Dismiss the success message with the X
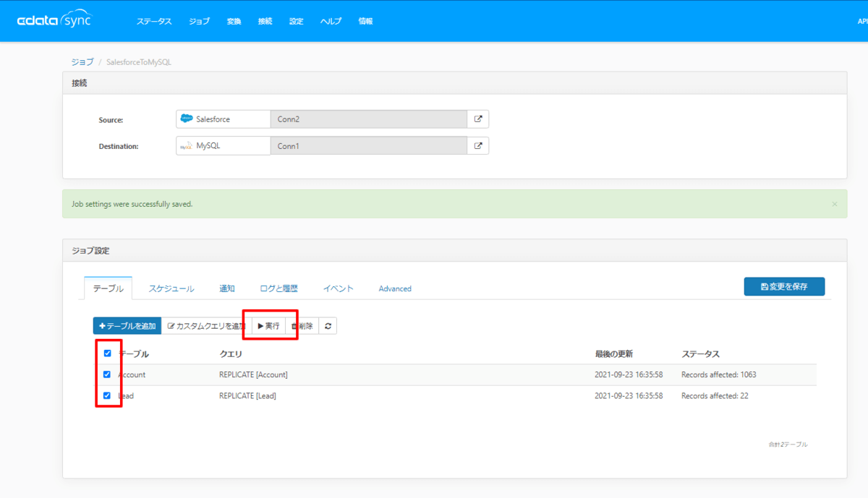 click(834, 204)
